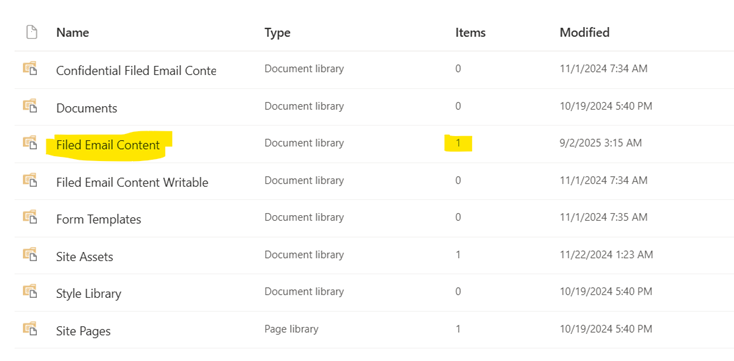Click the item count for Site Pages
Screen dimensions: 734x361
point(458,329)
